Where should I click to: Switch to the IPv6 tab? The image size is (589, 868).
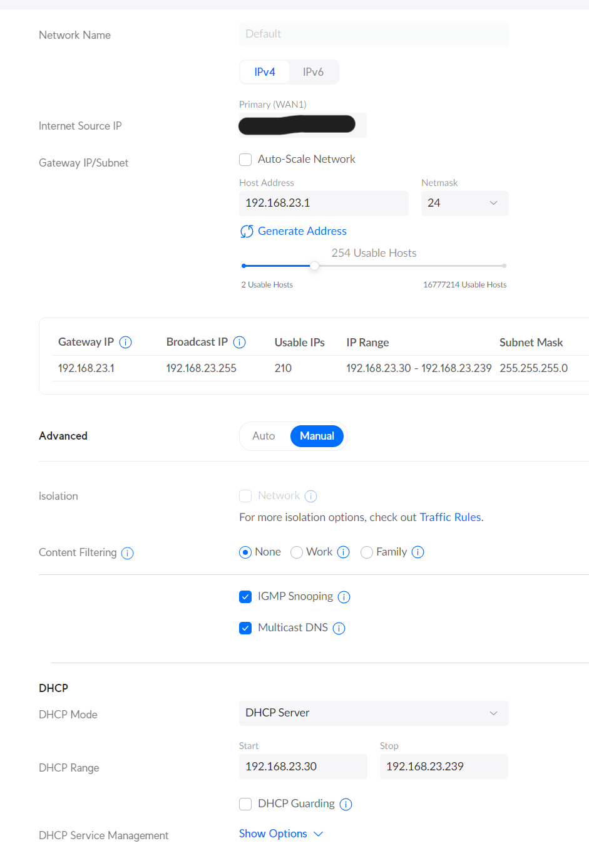(x=313, y=72)
